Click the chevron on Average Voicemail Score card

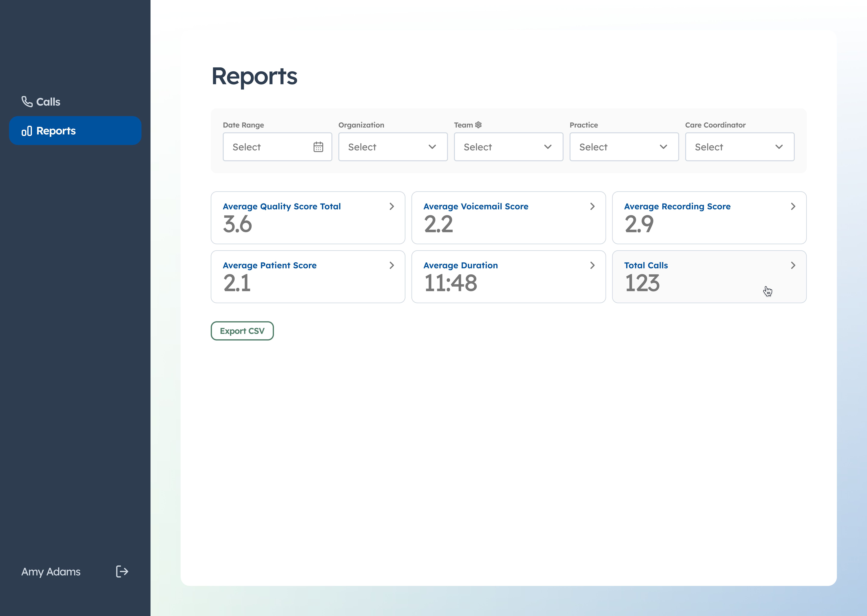coord(592,206)
